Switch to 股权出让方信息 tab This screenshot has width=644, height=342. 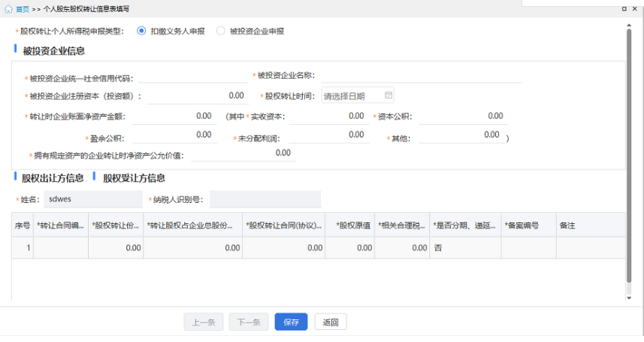(53, 178)
